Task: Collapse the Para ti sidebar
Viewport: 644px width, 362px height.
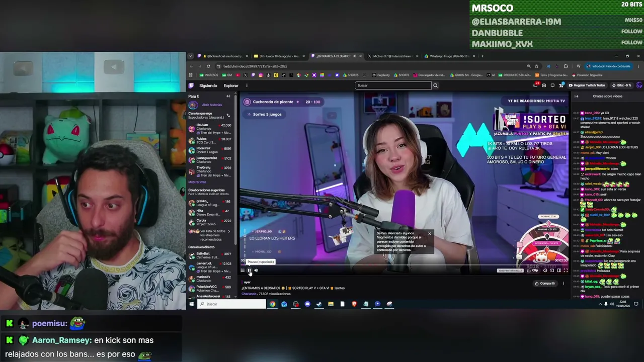Action: [228, 96]
